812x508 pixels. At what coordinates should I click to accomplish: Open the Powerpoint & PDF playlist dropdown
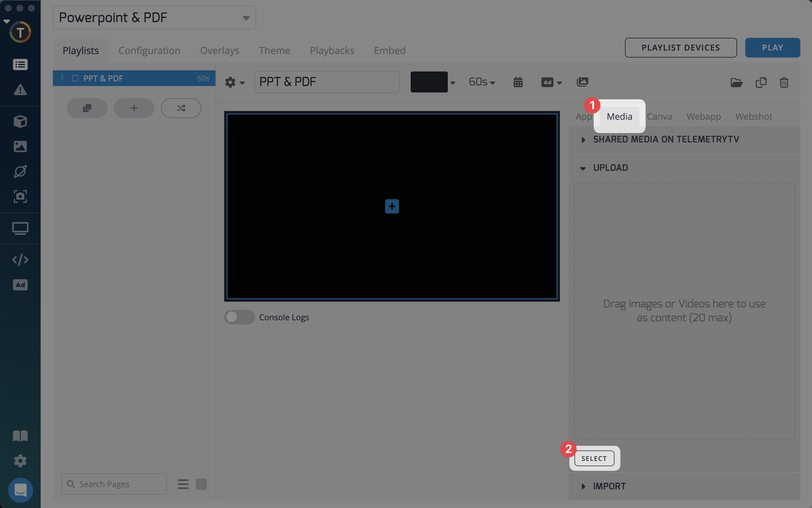click(x=155, y=18)
